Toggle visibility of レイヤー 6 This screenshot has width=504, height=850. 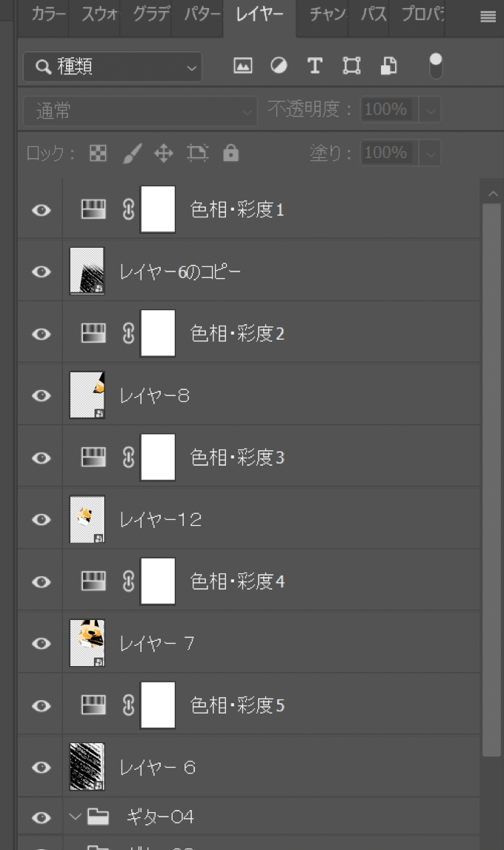[42, 768]
